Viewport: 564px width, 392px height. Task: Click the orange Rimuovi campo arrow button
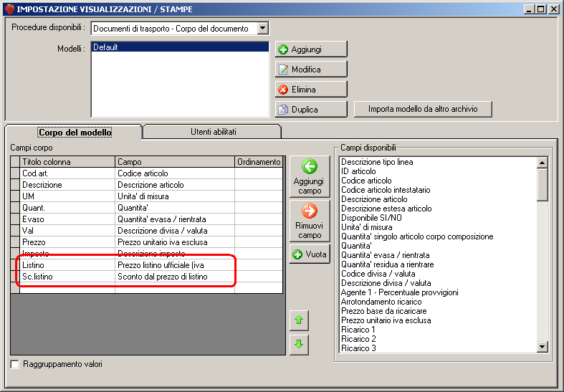(x=310, y=221)
